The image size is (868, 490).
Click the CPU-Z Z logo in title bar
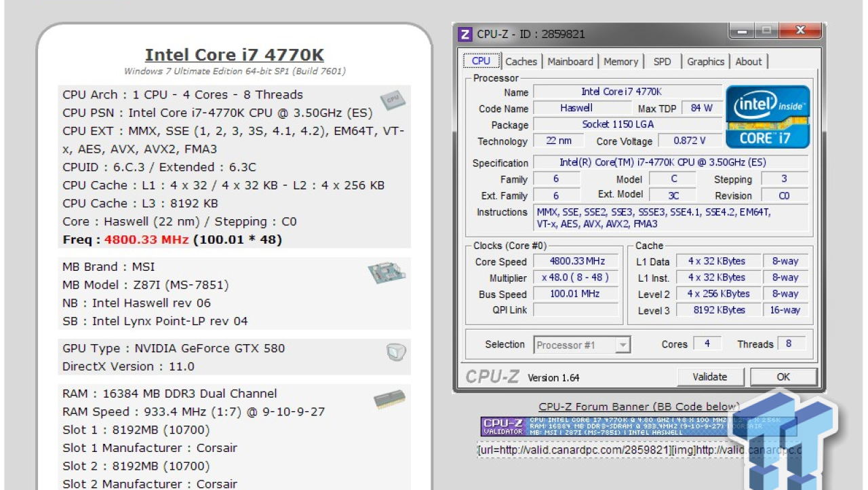(465, 34)
